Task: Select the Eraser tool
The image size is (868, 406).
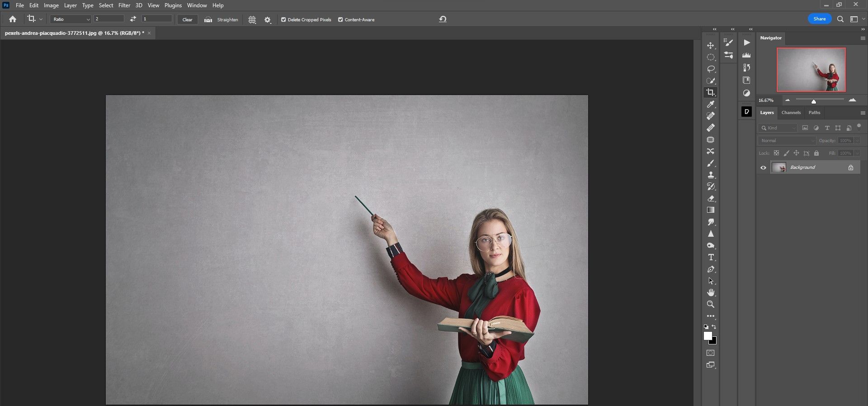Action: click(x=711, y=198)
